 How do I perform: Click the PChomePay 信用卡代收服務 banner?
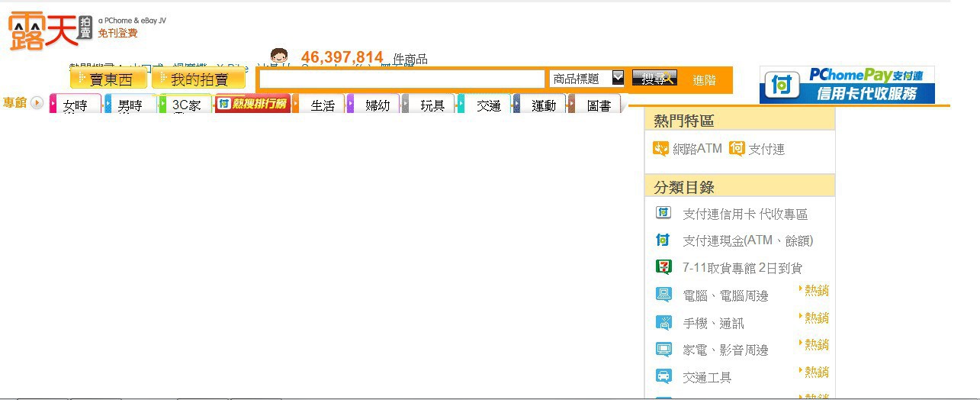[847, 84]
